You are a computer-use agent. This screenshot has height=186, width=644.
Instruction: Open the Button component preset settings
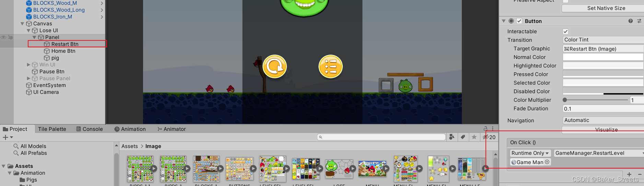coord(639,21)
